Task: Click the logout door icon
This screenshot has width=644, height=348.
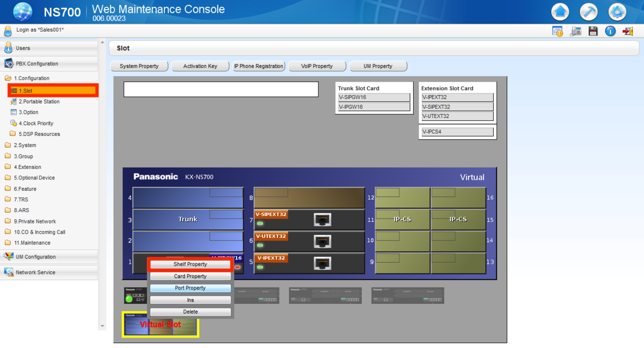Action: pos(627,31)
